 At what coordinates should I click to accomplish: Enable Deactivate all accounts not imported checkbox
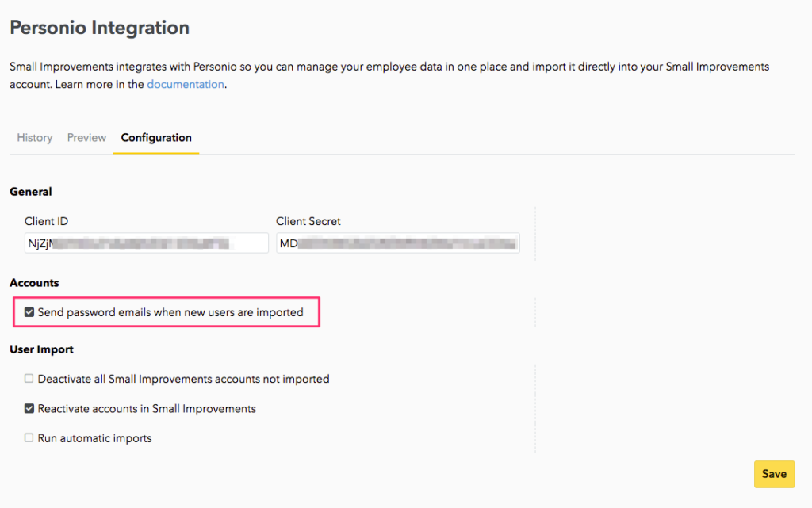click(x=29, y=379)
